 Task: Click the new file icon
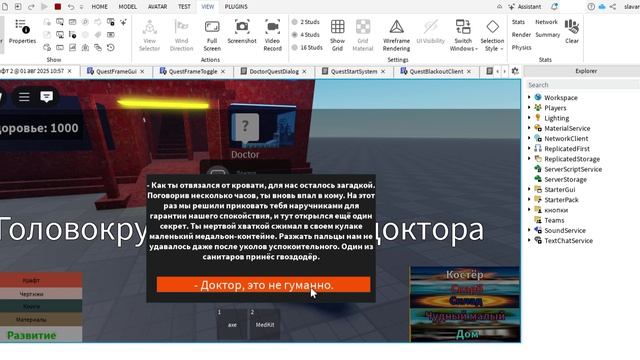coord(5,7)
